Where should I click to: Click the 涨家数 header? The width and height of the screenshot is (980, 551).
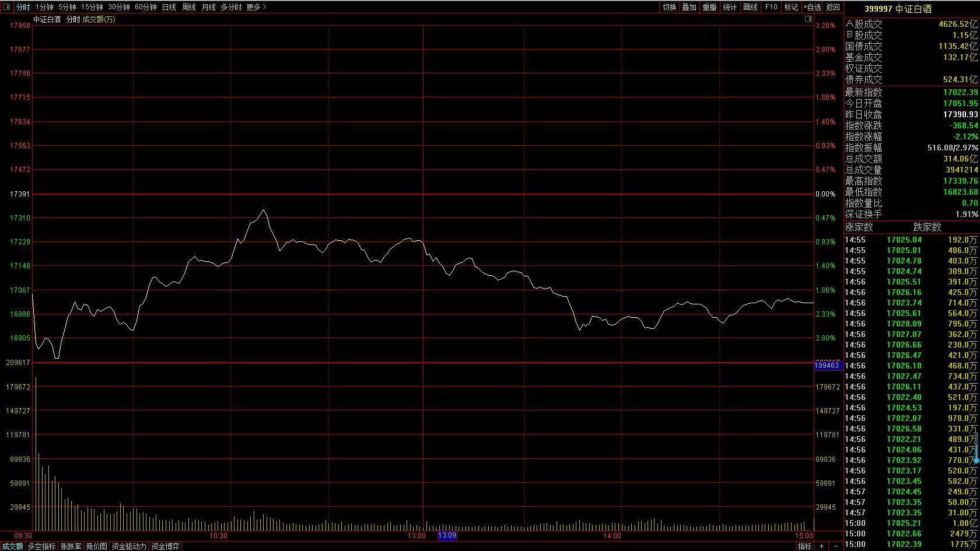click(x=859, y=227)
